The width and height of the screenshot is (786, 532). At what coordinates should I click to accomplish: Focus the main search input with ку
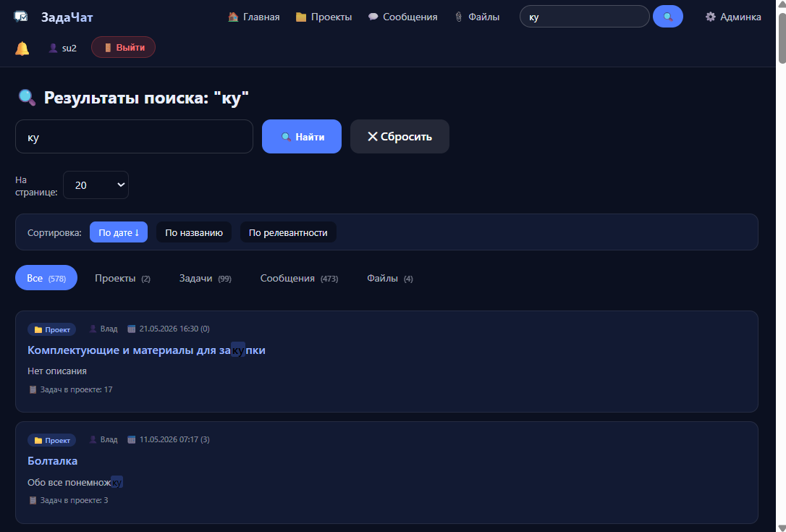click(135, 136)
